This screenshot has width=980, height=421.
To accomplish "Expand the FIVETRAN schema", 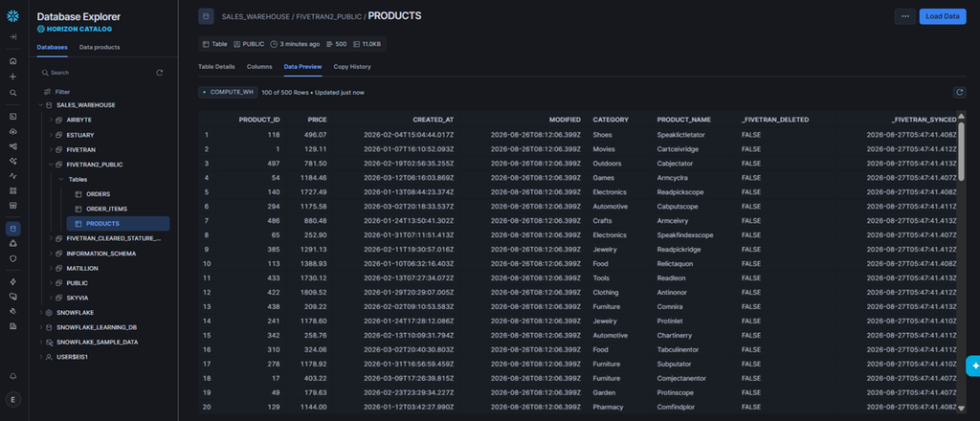I will coord(52,150).
